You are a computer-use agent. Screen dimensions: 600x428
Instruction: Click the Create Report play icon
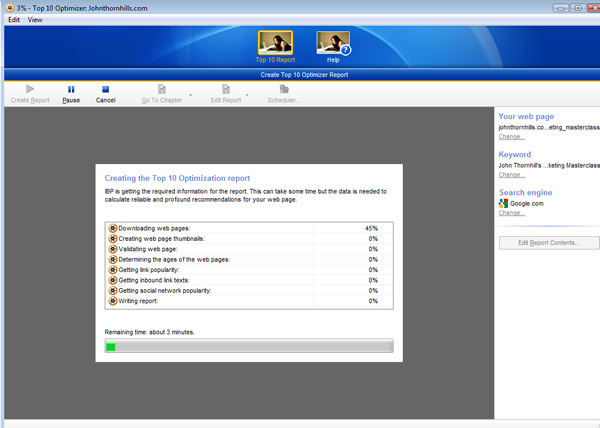pos(30,89)
